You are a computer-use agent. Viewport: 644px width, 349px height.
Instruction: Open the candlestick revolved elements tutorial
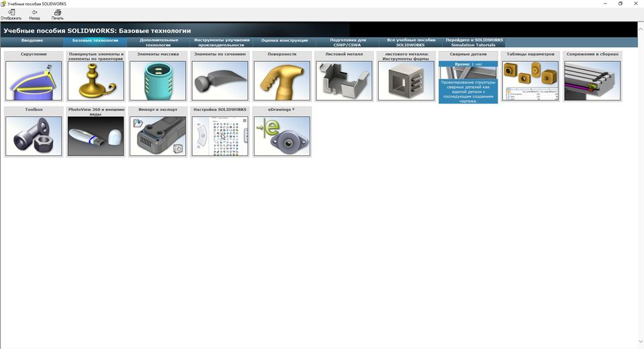[x=96, y=81]
